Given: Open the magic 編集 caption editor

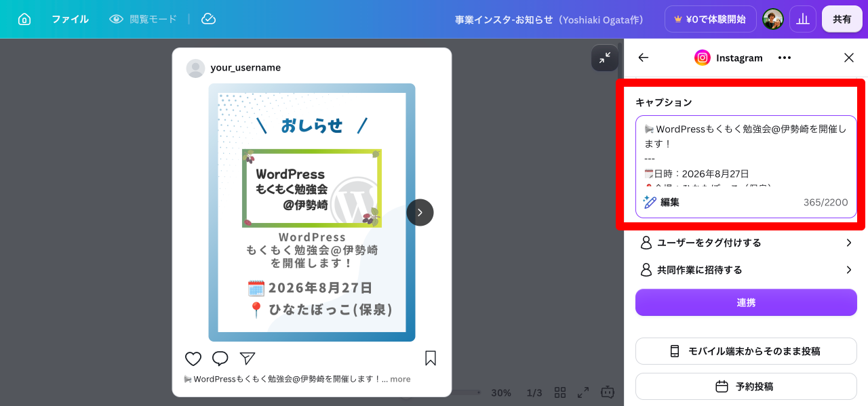Looking at the screenshot, I should click(x=661, y=202).
